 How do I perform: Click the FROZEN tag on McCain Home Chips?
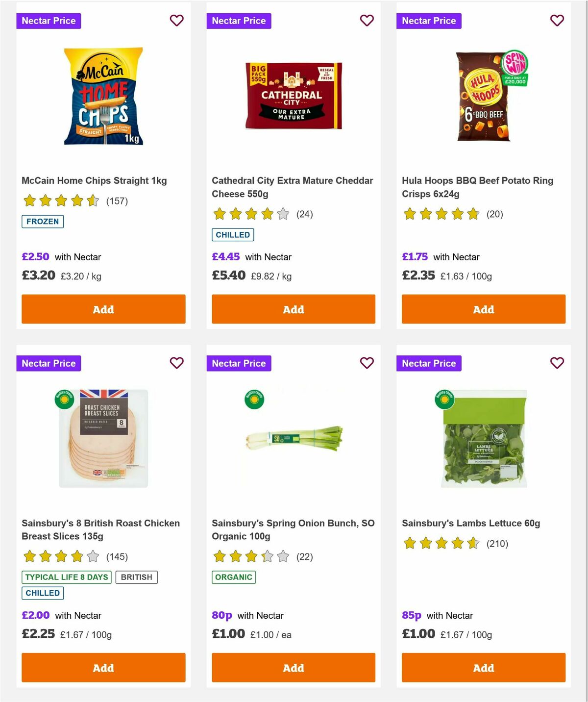43,222
